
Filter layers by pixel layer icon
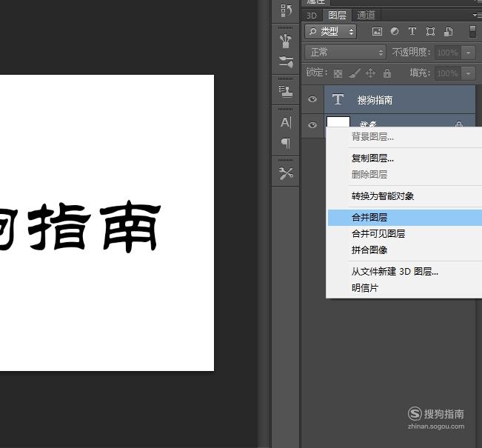tap(377, 31)
